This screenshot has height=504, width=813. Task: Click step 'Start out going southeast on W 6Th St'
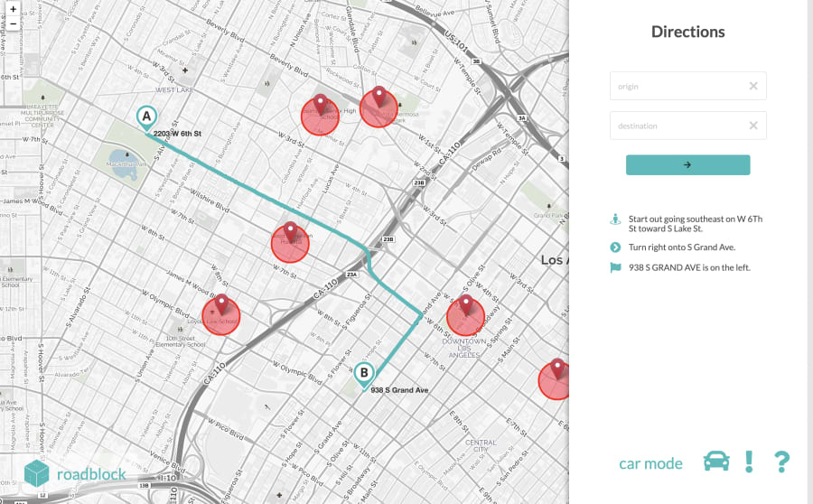[x=696, y=223]
